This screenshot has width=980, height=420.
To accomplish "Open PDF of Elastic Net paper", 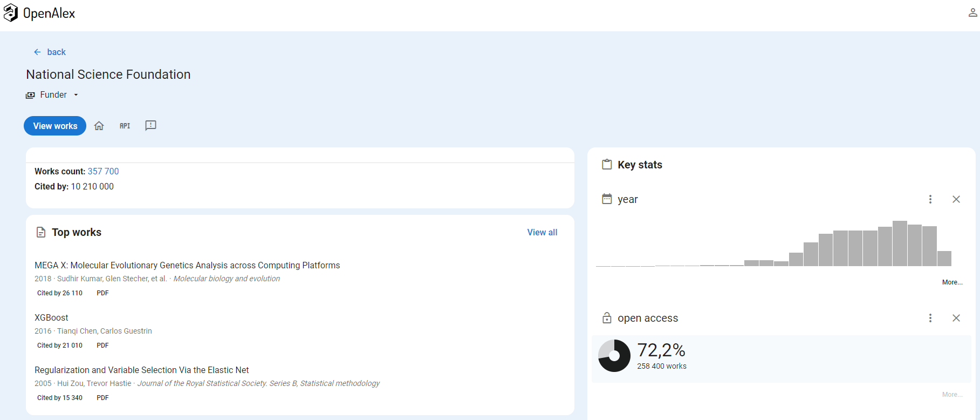I will click(x=102, y=398).
